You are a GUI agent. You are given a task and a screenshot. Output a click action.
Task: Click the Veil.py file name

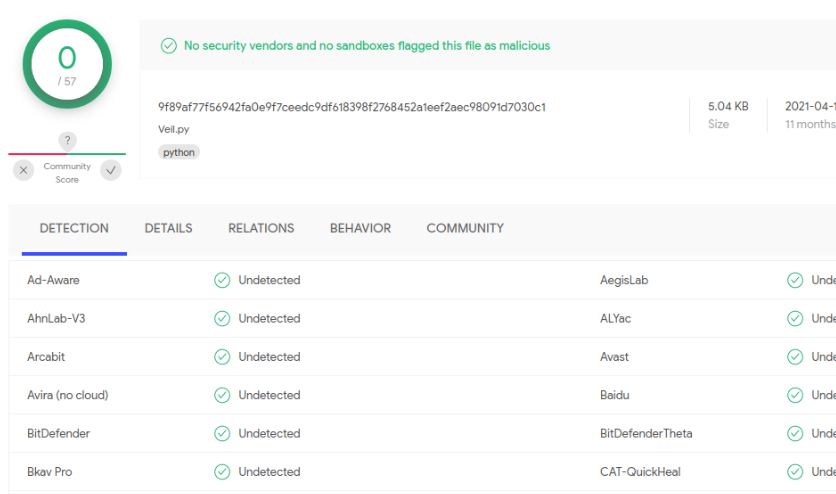[173, 129]
